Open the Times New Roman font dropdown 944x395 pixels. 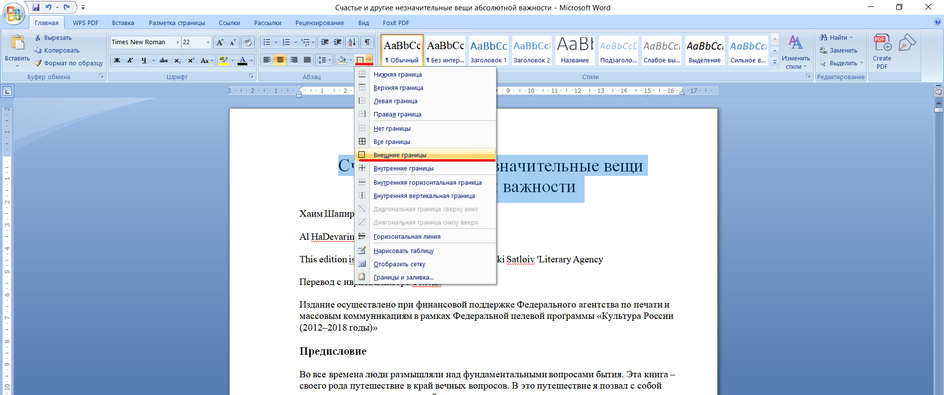click(x=178, y=43)
